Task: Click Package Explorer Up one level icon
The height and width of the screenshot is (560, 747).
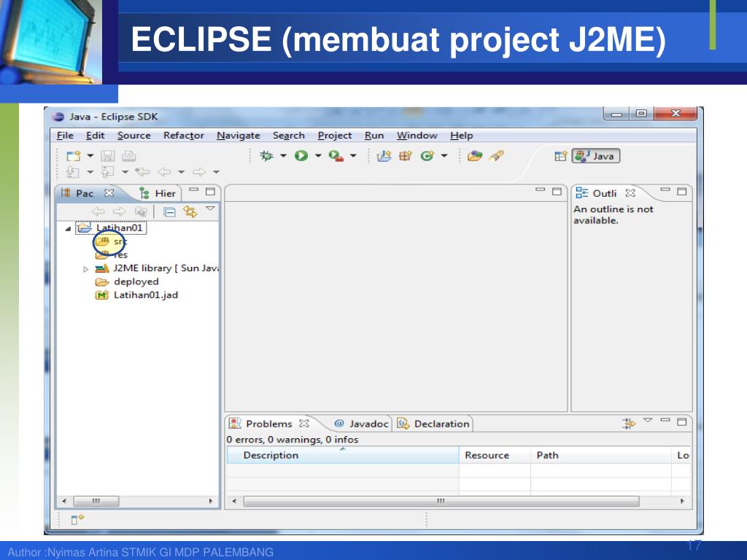Action: tap(141, 211)
